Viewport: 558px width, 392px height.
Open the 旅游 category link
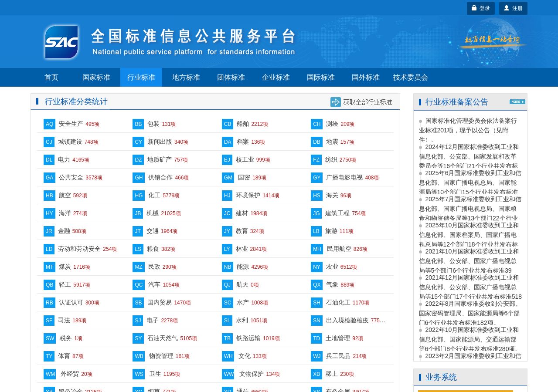(x=331, y=231)
